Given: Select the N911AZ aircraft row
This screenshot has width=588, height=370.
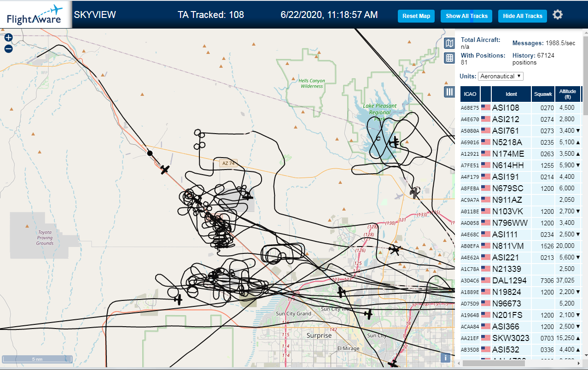Looking at the screenshot, I should tap(521, 200).
